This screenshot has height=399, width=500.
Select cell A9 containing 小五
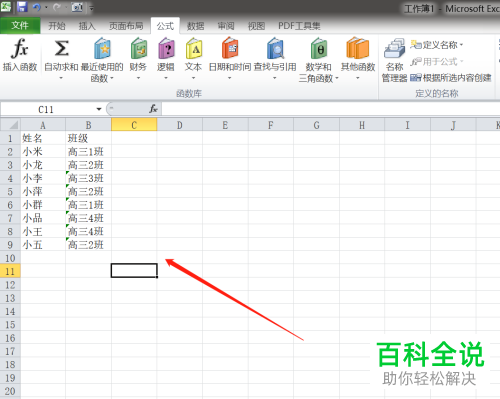click(43, 245)
